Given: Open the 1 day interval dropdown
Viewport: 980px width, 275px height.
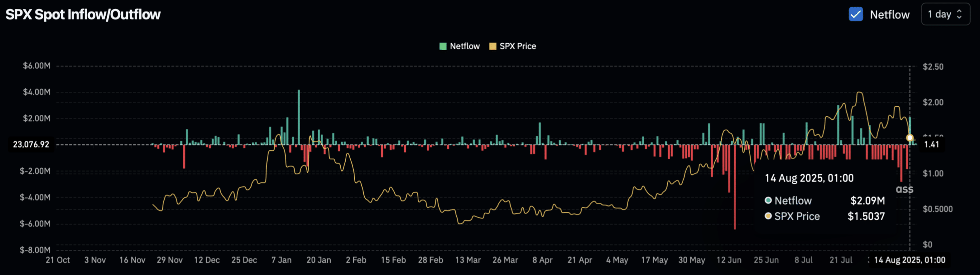Looking at the screenshot, I should (x=945, y=15).
